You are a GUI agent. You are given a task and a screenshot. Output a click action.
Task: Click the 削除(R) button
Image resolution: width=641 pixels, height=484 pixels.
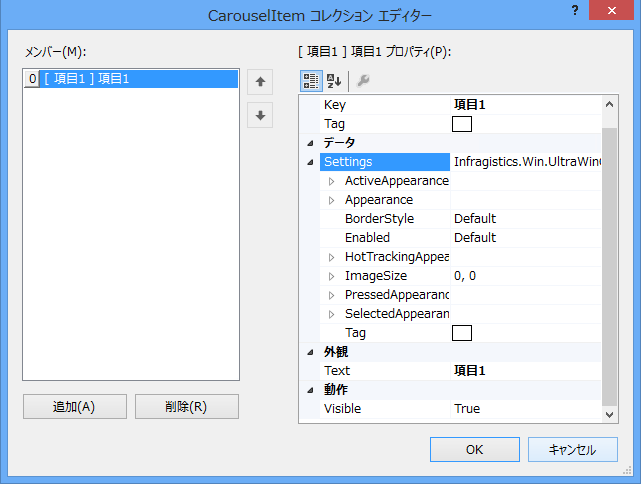tap(186, 406)
